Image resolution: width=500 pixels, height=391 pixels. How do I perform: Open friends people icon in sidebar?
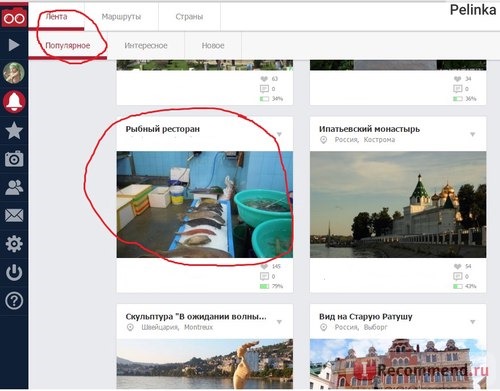coord(14,187)
